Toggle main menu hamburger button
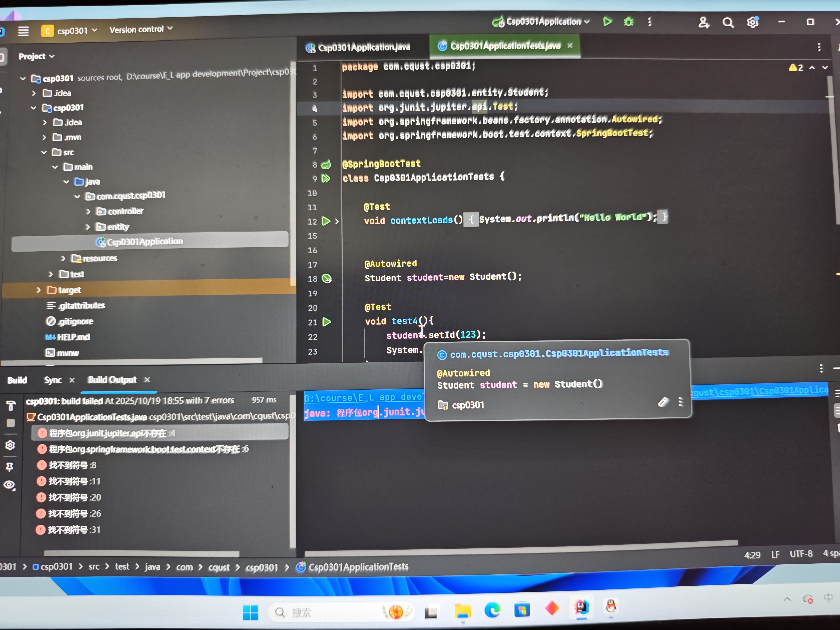 pyautogui.click(x=23, y=31)
